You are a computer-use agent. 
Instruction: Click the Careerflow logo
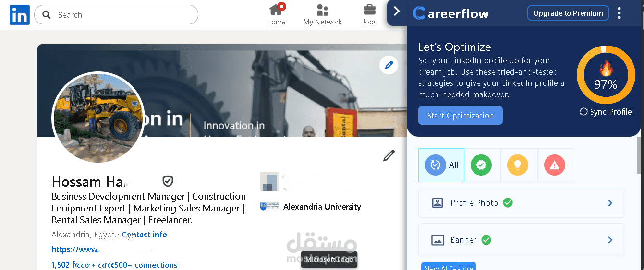click(x=450, y=13)
